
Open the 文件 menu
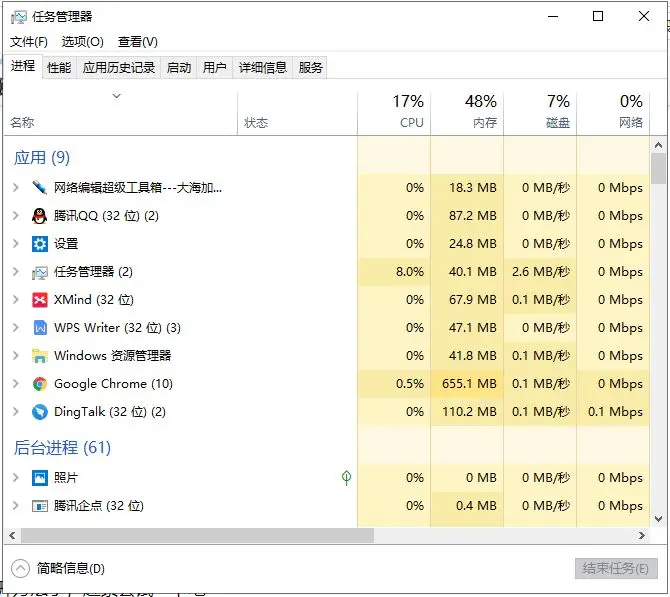(29, 42)
